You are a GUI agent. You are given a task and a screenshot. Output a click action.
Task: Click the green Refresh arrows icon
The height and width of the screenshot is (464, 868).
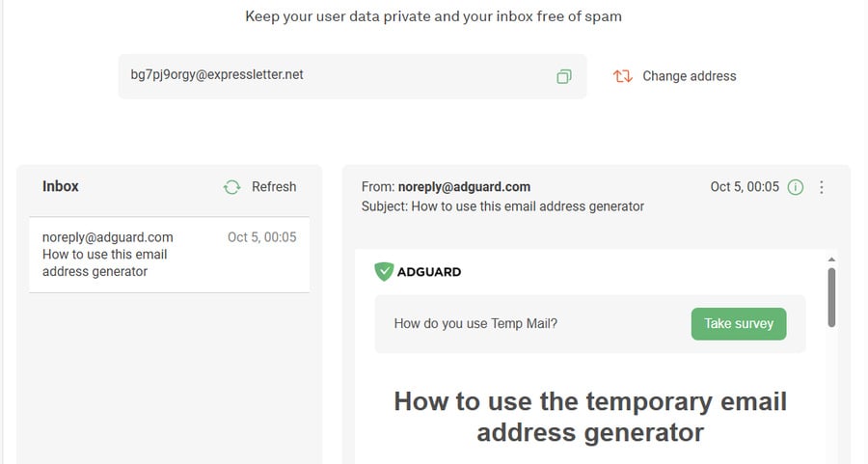tap(231, 187)
